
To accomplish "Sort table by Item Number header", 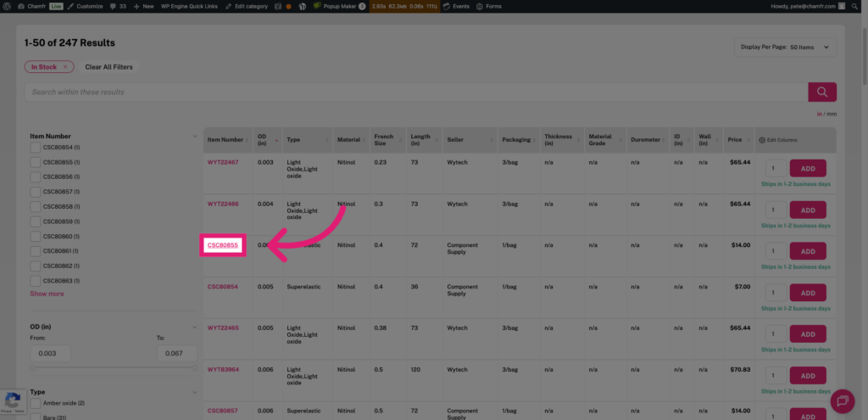I will pos(228,140).
